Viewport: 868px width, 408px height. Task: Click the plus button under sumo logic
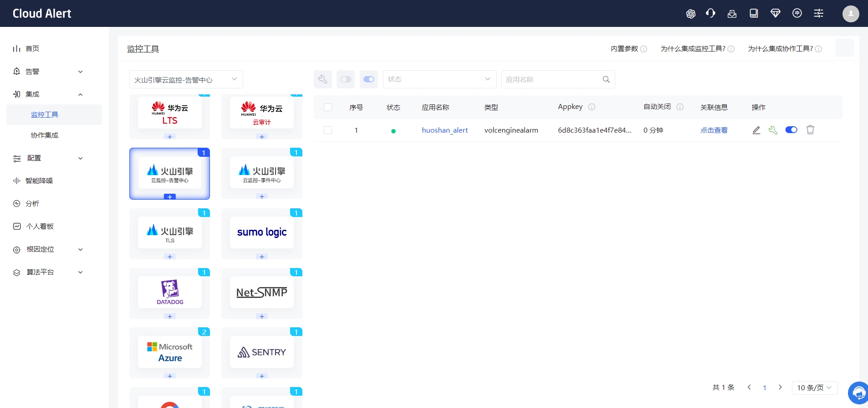tap(261, 257)
